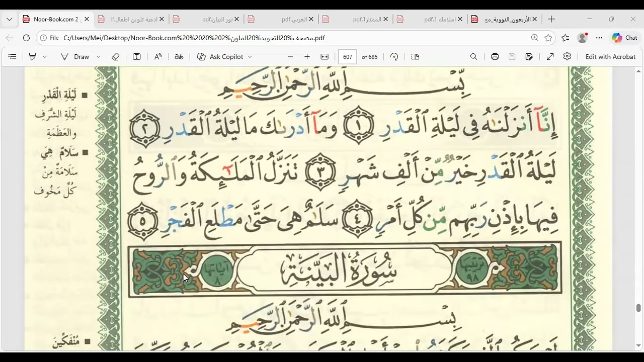Rotate the PDF page
The height and width of the screenshot is (362, 644).
click(x=394, y=57)
